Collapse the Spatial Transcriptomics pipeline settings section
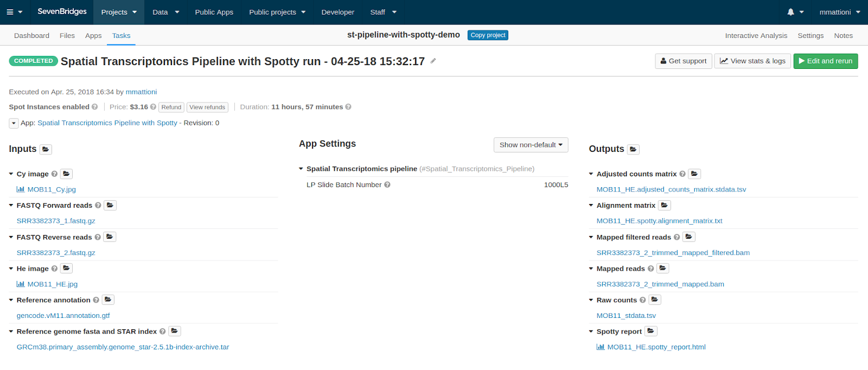The width and height of the screenshot is (868, 370). 301,169
